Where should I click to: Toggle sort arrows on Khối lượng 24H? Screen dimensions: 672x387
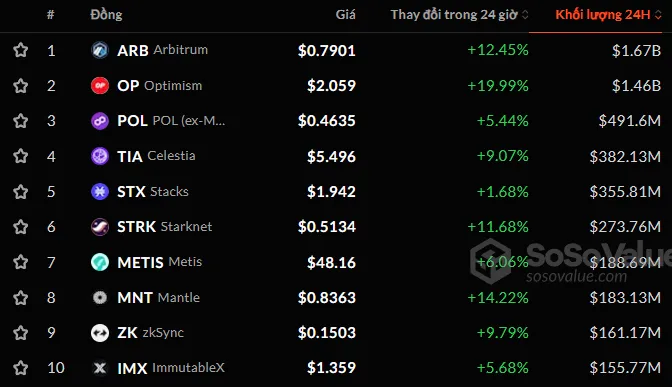(658, 15)
